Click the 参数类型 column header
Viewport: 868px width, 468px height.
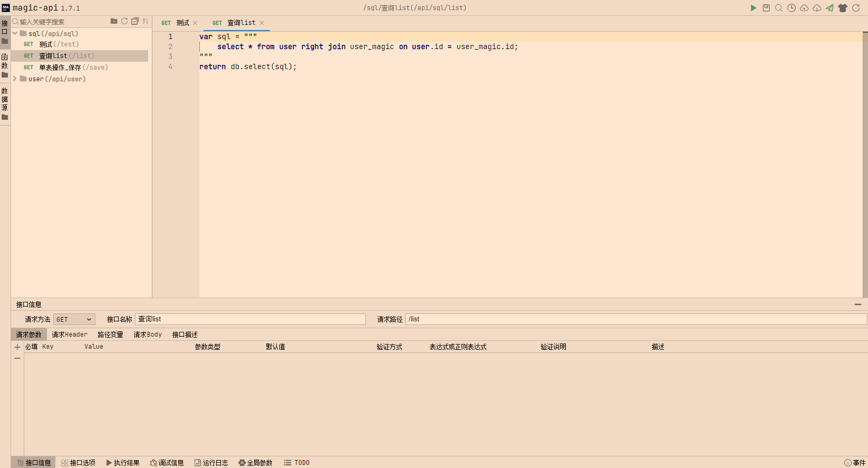[208, 347]
